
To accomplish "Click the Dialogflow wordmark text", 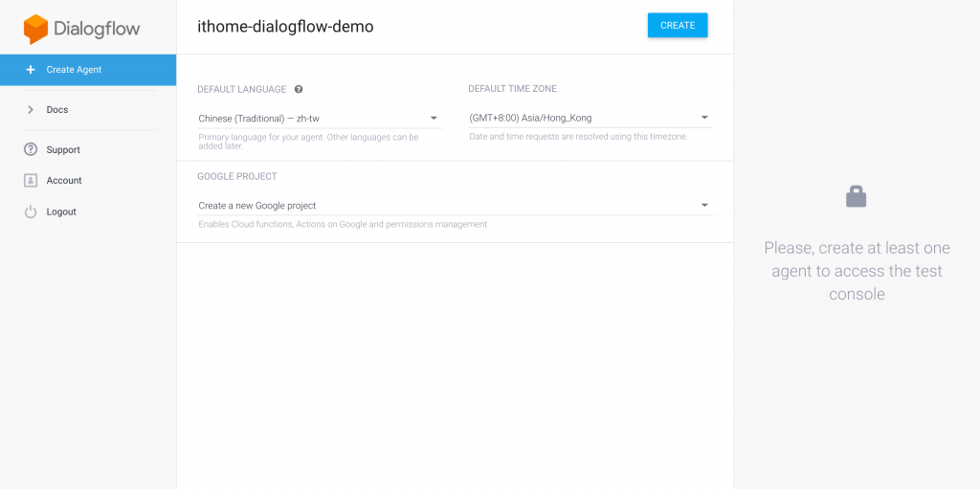I will tap(97, 29).
